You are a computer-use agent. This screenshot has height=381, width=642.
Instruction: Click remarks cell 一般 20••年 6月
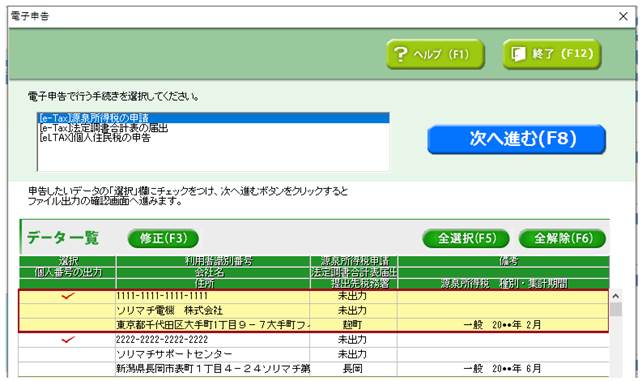click(503, 369)
